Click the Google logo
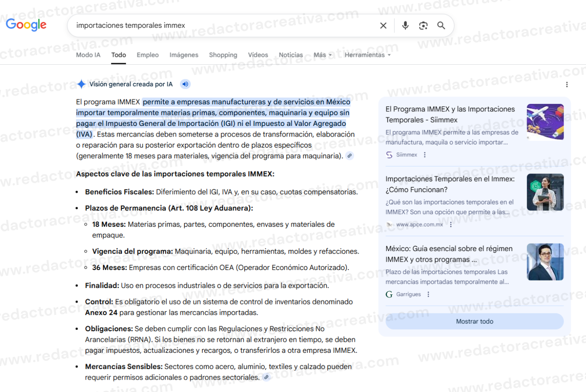Image resolution: width=586 pixels, height=392 pixels. coord(26,25)
